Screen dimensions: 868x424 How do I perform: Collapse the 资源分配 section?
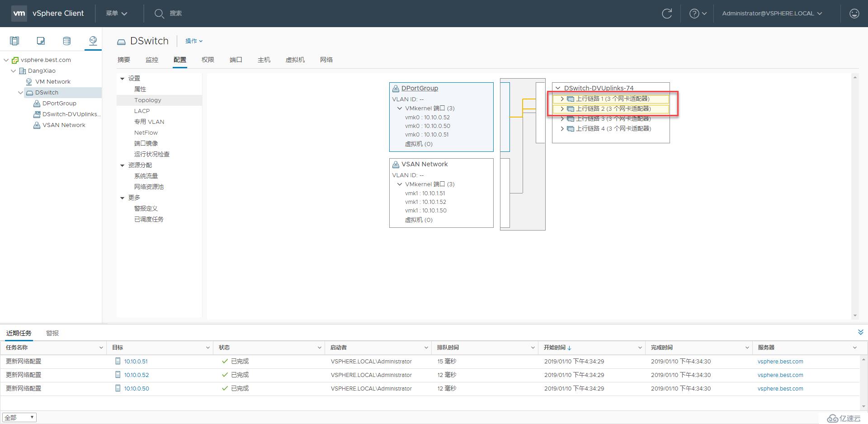(122, 165)
